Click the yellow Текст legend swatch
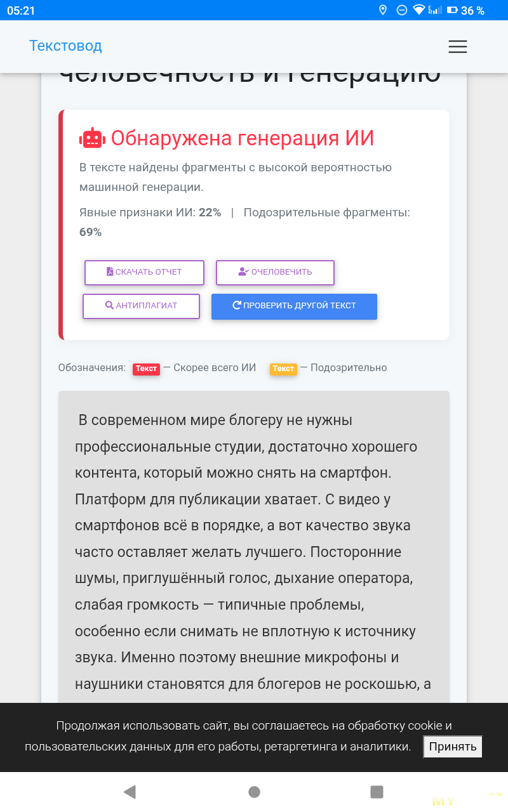Viewport: 508px width, 812px height. [283, 369]
